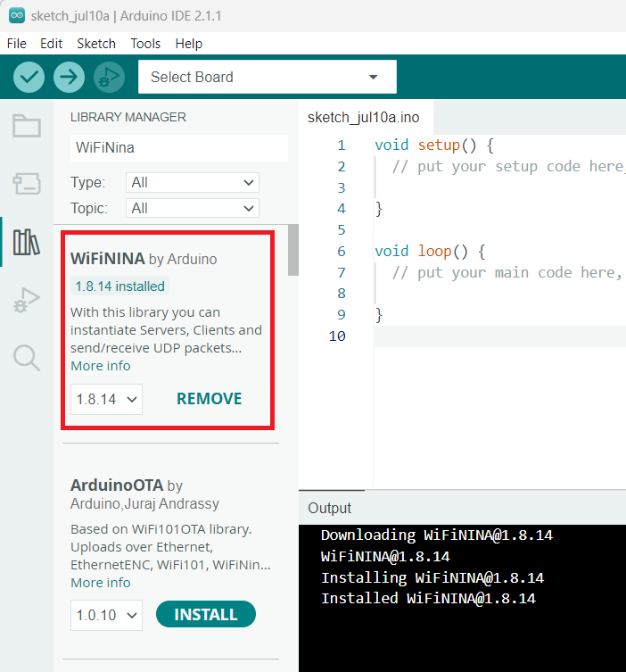Open the Search magnifier in sidebar
This screenshot has width=626, height=672.
coord(27,358)
